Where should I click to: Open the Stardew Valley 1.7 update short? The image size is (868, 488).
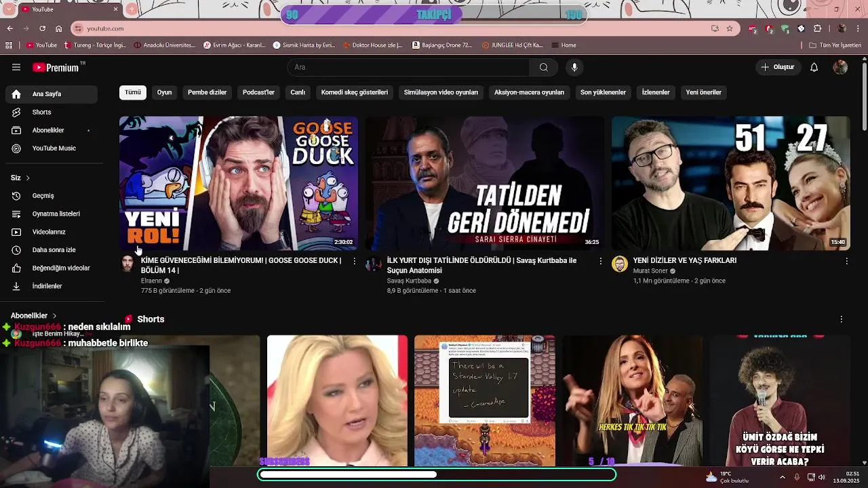(485, 401)
